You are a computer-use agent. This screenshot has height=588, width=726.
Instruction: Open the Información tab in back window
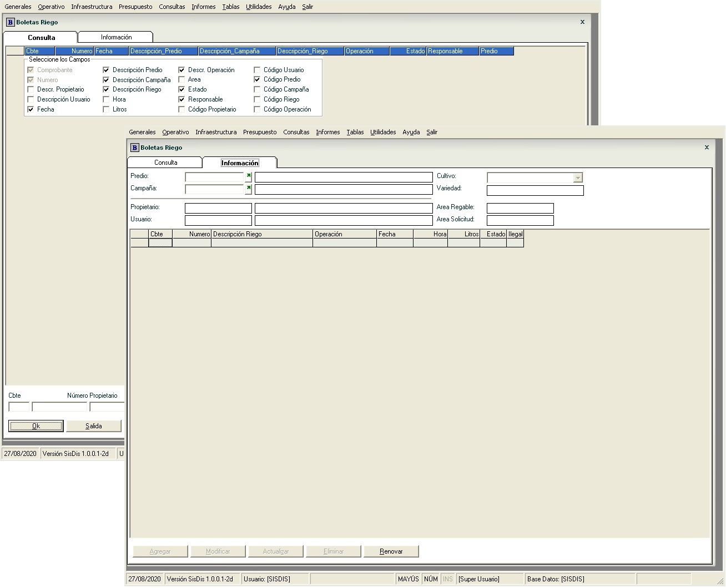[116, 37]
